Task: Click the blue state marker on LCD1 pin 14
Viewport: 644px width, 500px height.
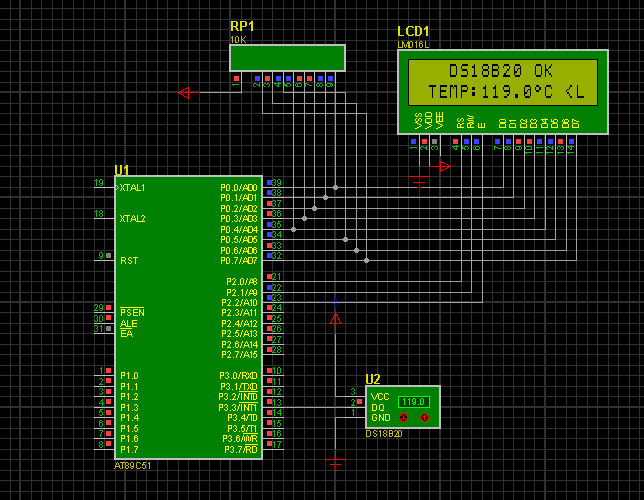Action: 571,142
